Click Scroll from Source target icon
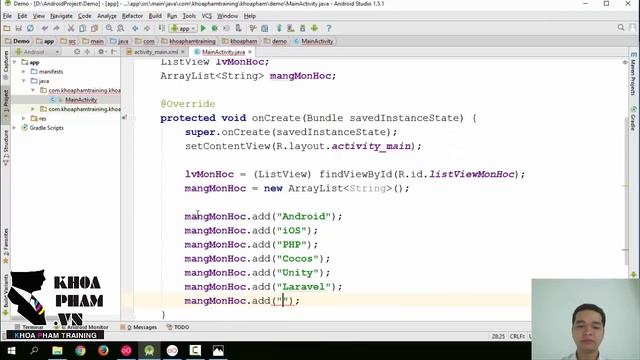Viewport: 640px width, 360px height. point(77,52)
